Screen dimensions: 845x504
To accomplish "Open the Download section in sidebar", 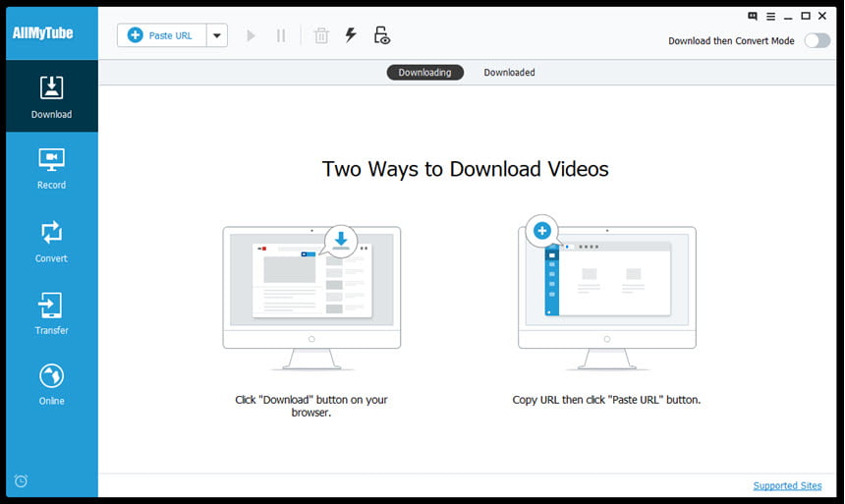I will tap(52, 96).
